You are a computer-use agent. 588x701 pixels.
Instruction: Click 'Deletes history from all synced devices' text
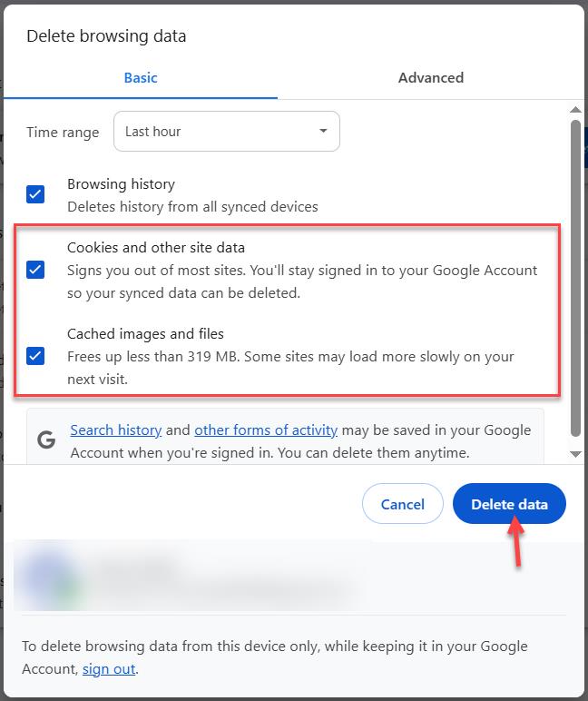(x=192, y=206)
